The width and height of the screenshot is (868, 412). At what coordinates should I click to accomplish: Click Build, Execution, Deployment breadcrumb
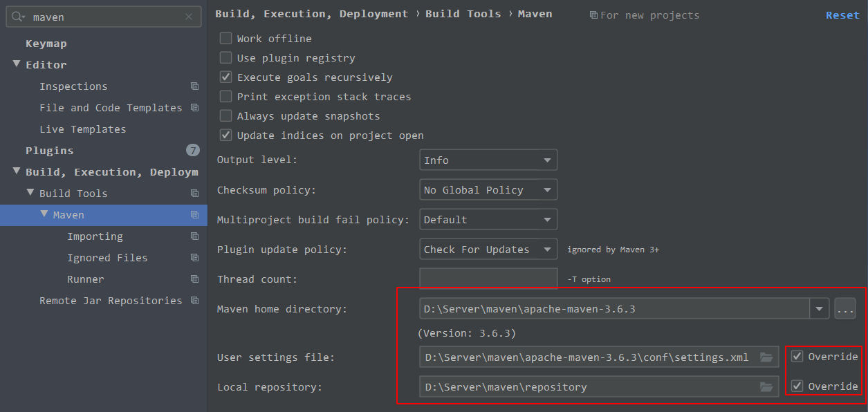tap(312, 14)
